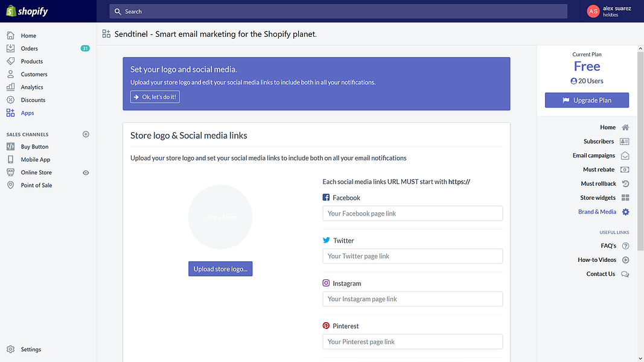This screenshot has height=362, width=644.
Task: Click the Ok, let's do it! button
Action: click(x=155, y=97)
